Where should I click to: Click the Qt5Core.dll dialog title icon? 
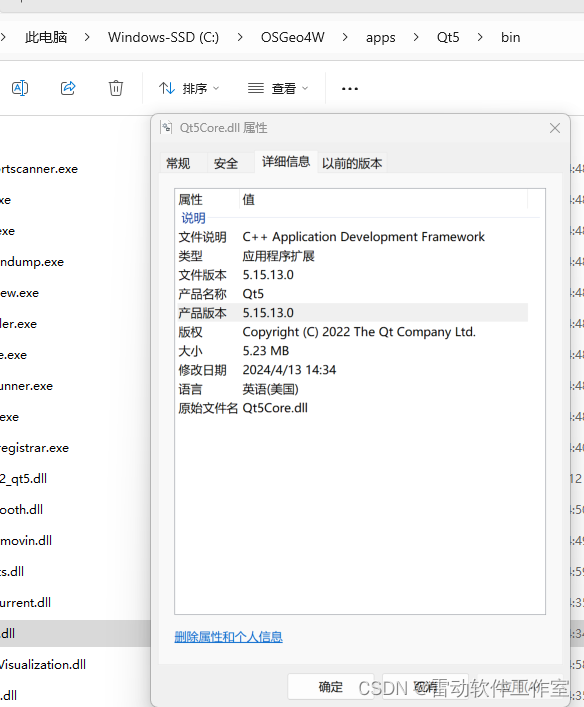click(x=166, y=128)
